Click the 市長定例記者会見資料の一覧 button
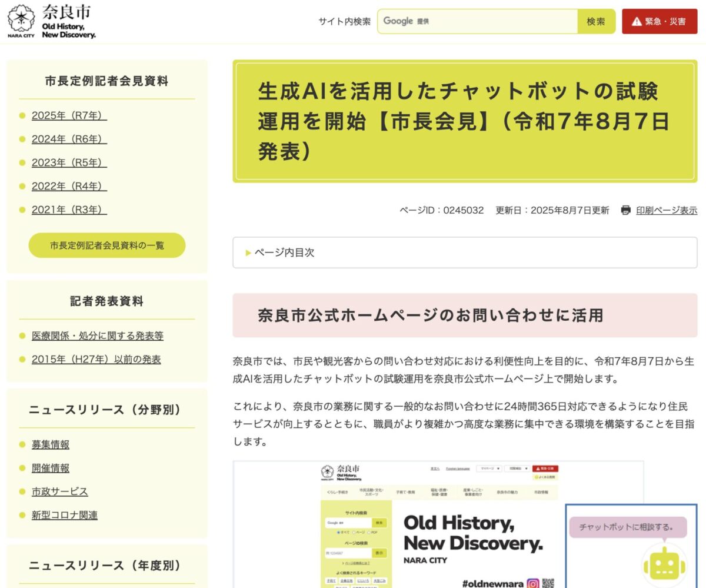Screen dimensions: 706x588 107,245
